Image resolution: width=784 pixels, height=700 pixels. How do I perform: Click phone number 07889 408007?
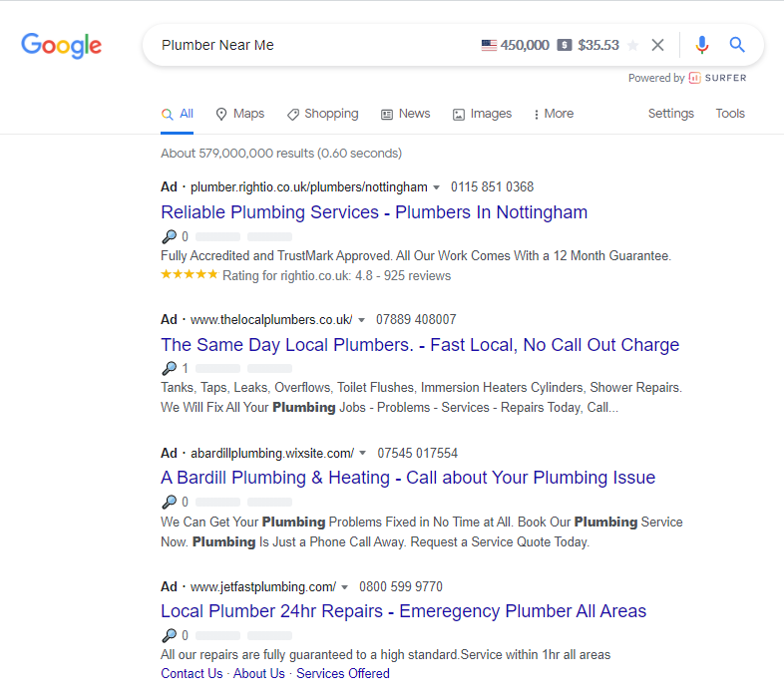pyautogui.click(x=416, y=319)
